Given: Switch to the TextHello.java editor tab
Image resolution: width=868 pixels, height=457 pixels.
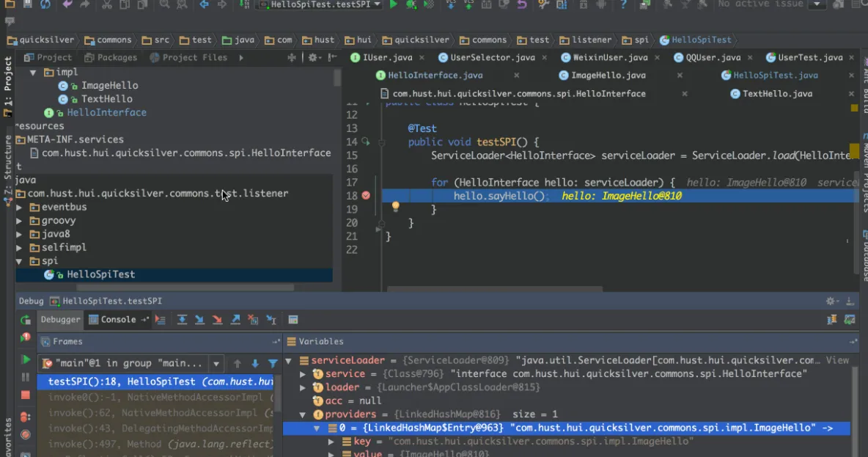Looking at the screenshot, I should click(x=772, y=94).
